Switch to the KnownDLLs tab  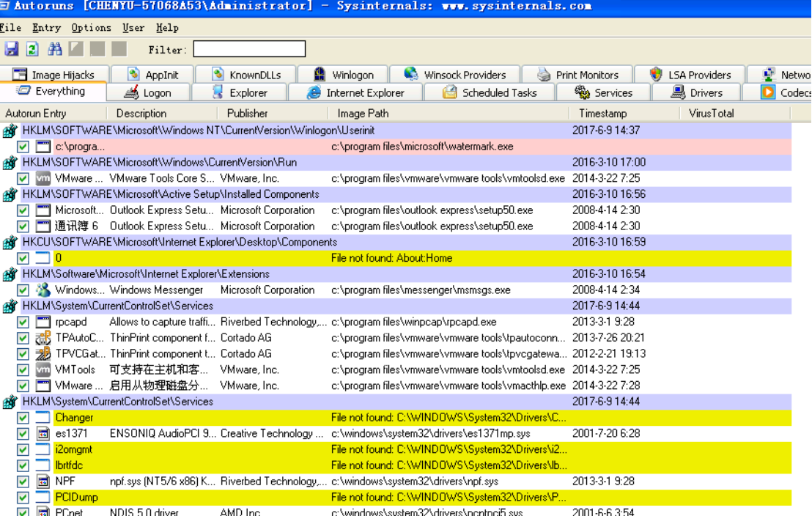click(246, 75)
